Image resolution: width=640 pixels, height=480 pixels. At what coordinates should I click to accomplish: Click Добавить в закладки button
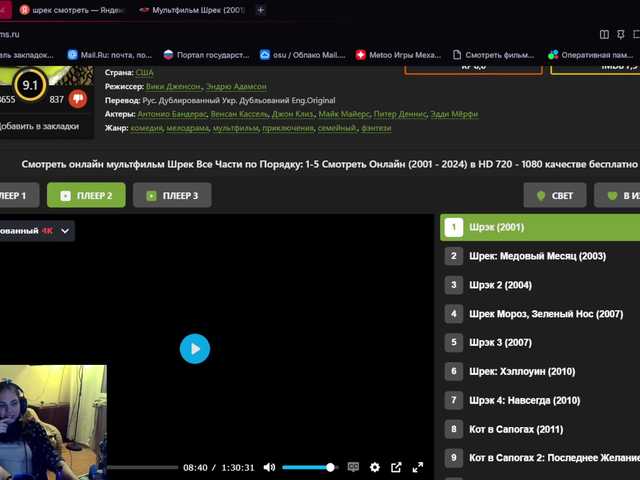40,126
